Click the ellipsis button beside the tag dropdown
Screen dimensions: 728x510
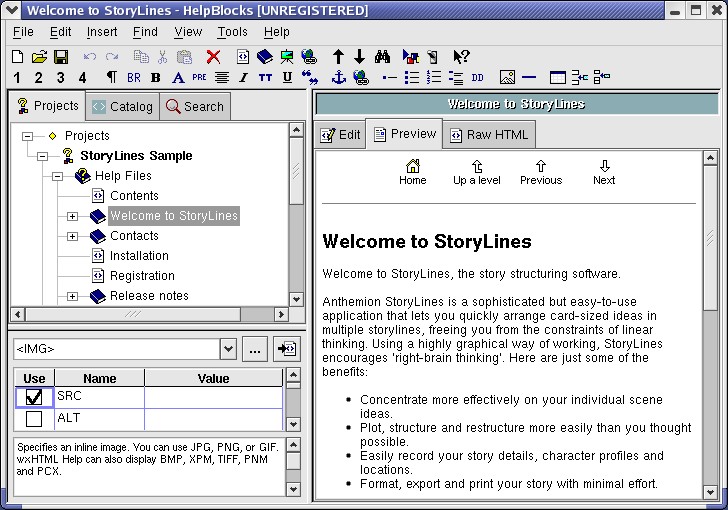(255, 349)
